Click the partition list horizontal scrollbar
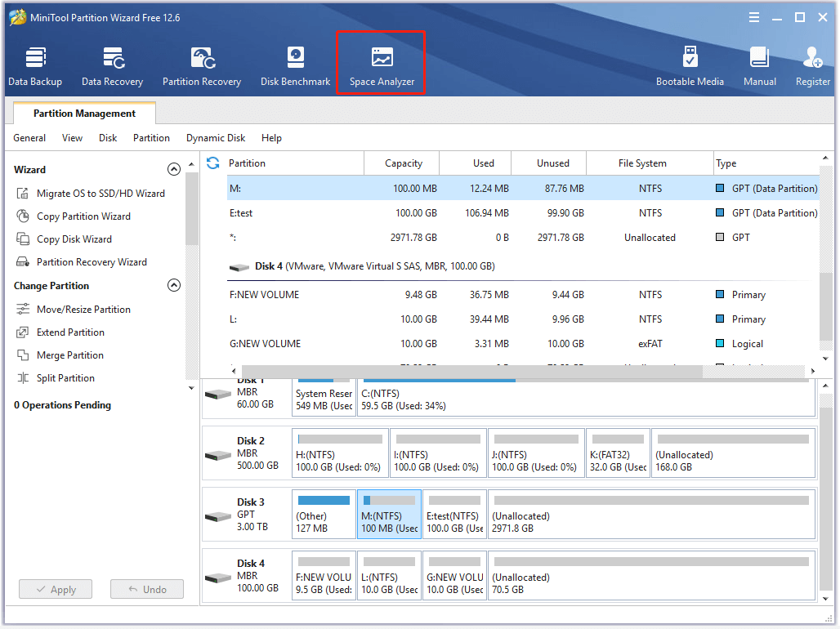 (x=471, y=371)
